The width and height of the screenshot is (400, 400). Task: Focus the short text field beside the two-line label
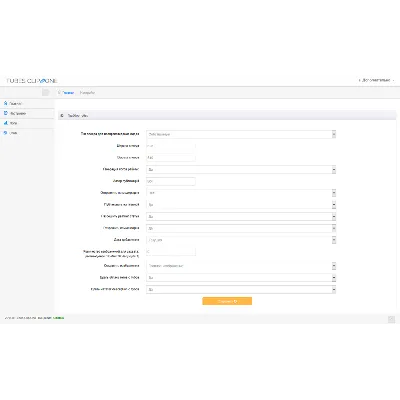pos(171,252)
